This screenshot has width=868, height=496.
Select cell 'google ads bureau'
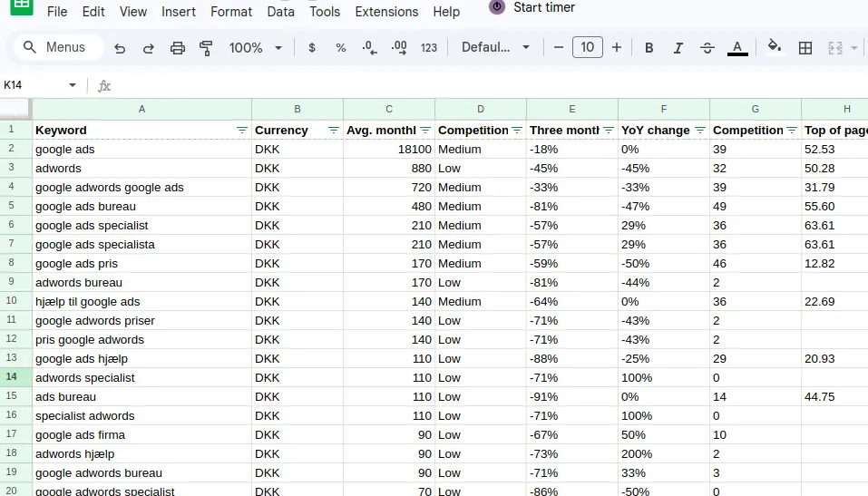[141, 207]
